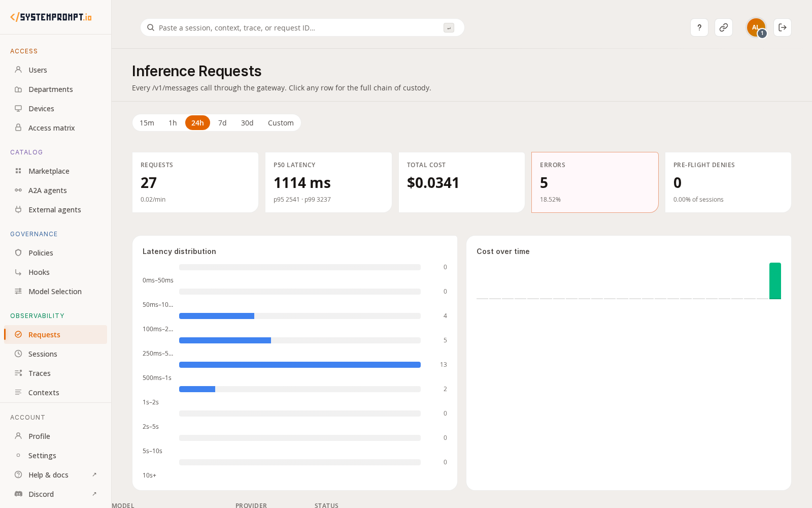
Task: Open help with the question mark button
Action: [x=699, y=27]
